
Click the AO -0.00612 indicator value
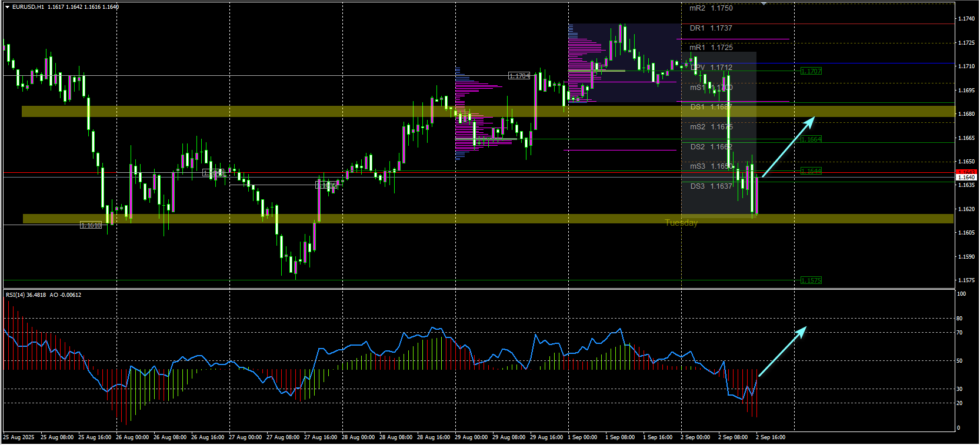coord(65,295)
